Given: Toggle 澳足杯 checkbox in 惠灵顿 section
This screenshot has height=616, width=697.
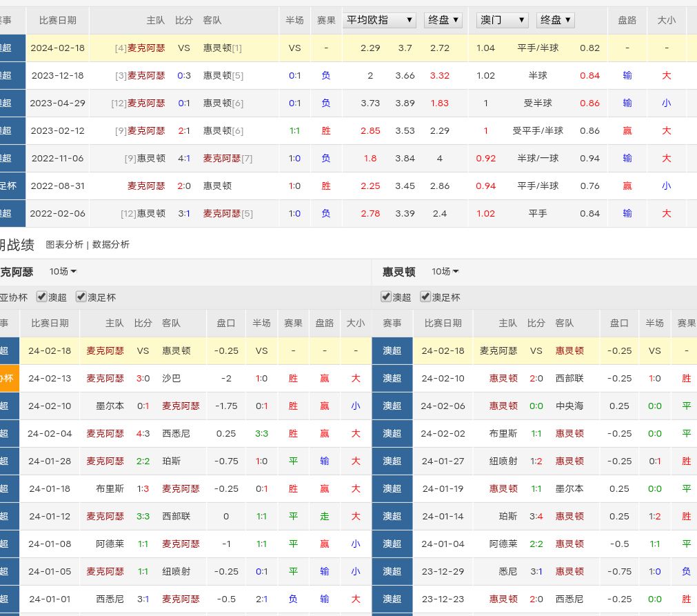Looking at the screenshot, I should point(425,297).
